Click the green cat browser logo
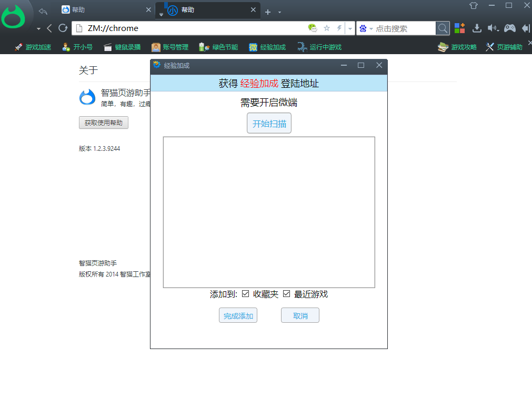The width and height of the screenshot is (532, 399). click(x=14, y=17)
